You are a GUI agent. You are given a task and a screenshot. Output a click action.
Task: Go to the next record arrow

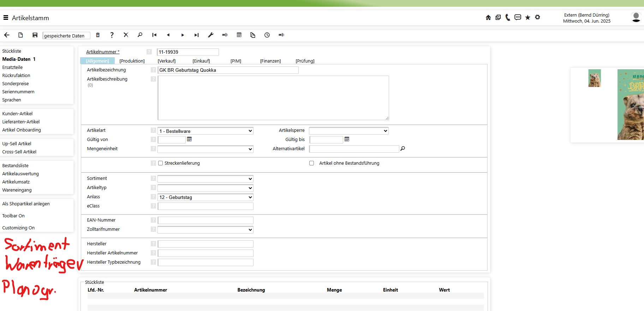[183, 35]
